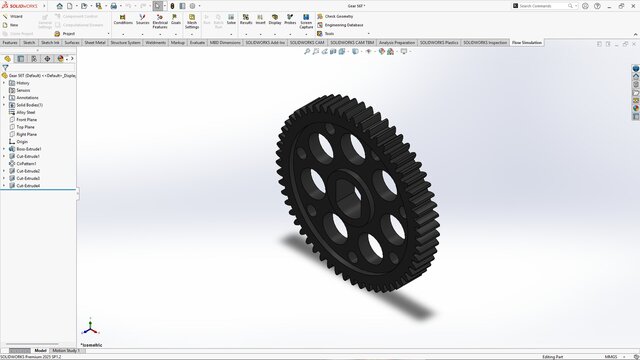The height and width of the screenshot is (360, 640).
Task: Open Electrical Features tool
Action: 160,21
